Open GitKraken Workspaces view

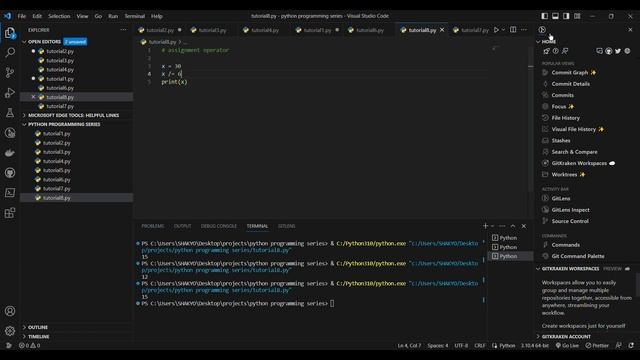click(x=578, y=163)
